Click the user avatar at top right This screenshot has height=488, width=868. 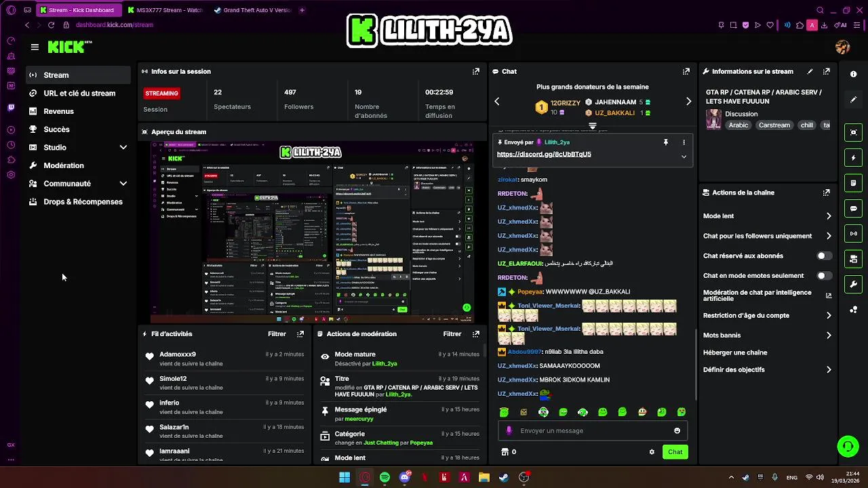click(843, 47)
